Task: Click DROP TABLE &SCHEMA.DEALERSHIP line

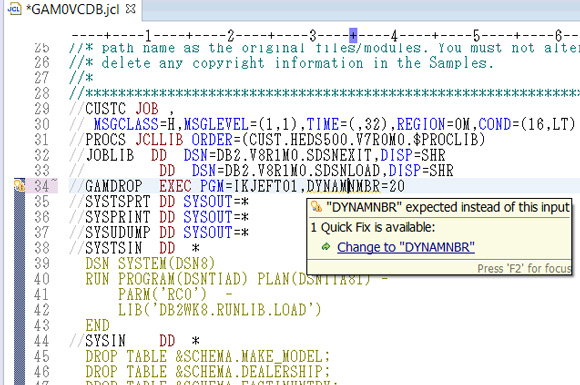Action: tap(208, 371)
